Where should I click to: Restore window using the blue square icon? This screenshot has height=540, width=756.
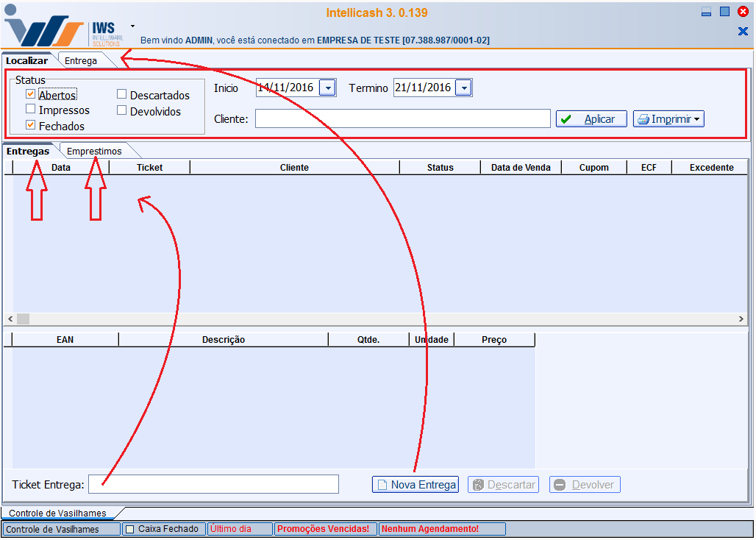724,12
